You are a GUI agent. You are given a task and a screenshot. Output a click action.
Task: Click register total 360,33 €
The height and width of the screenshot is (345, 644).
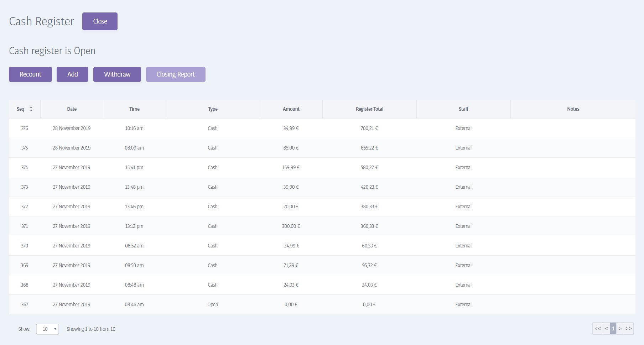click(369, 226)
